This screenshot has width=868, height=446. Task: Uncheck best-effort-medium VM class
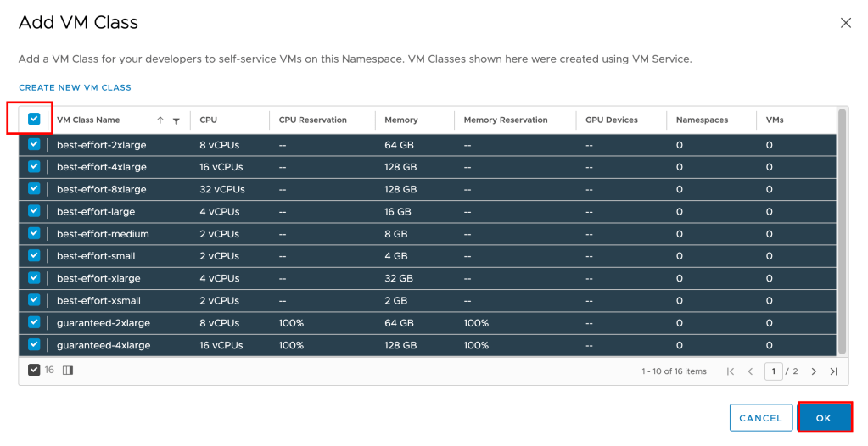(34, 233)
